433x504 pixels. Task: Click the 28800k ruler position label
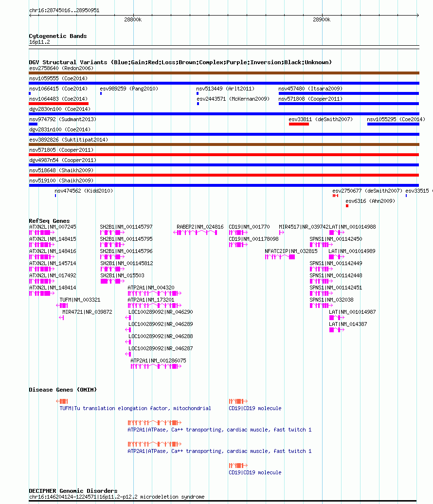click(x=133, y=19)
